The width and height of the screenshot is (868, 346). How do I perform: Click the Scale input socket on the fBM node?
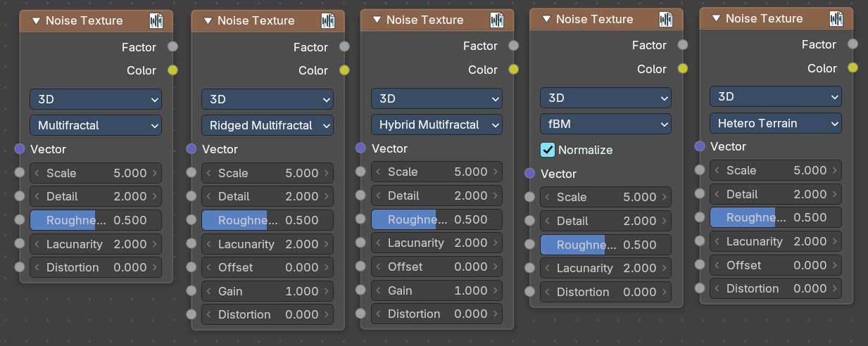(529, 198)
